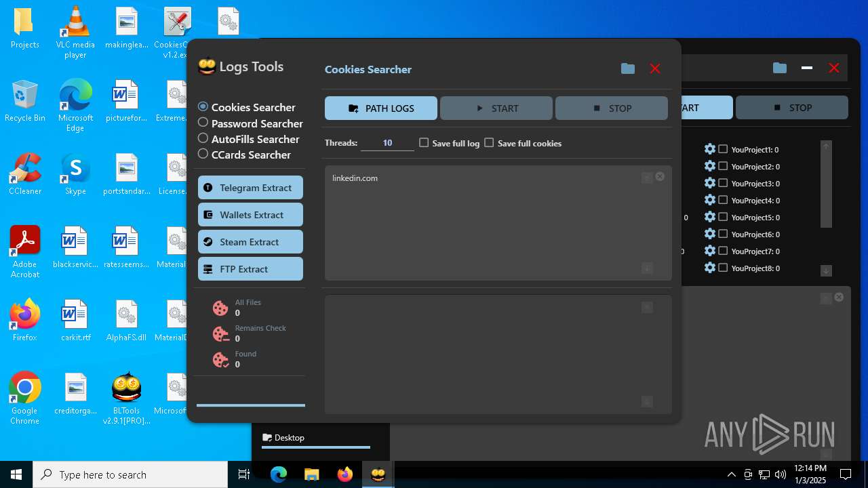Image resolution: width=868 pixels, height=488 pixels.
Task: Click project list scrollbar in background window
Action: pyautogui.click(x=826, y=190)
